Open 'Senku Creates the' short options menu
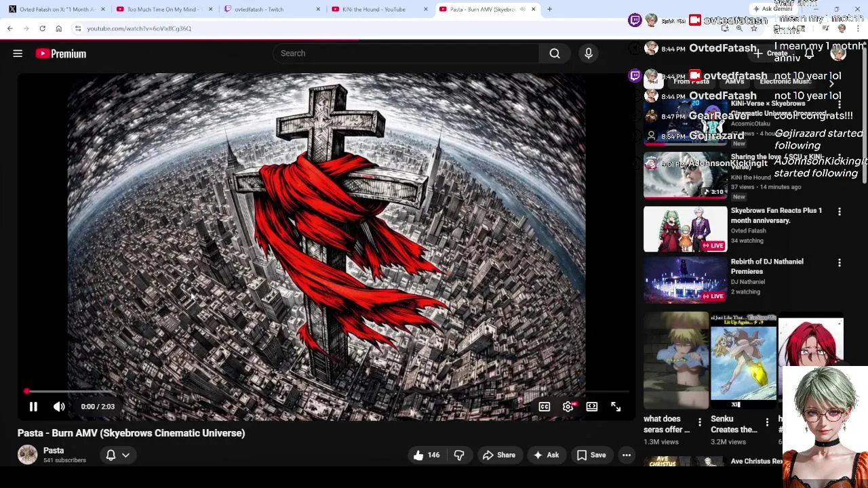Screen dimensions: 868x488 click(767, 423)
